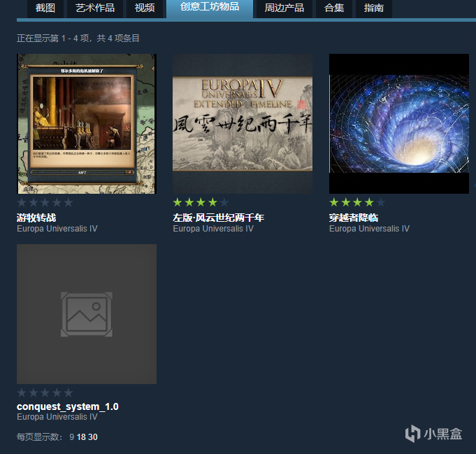Go to the 合集 tab
476x454 pixels.
coord(334,8)
